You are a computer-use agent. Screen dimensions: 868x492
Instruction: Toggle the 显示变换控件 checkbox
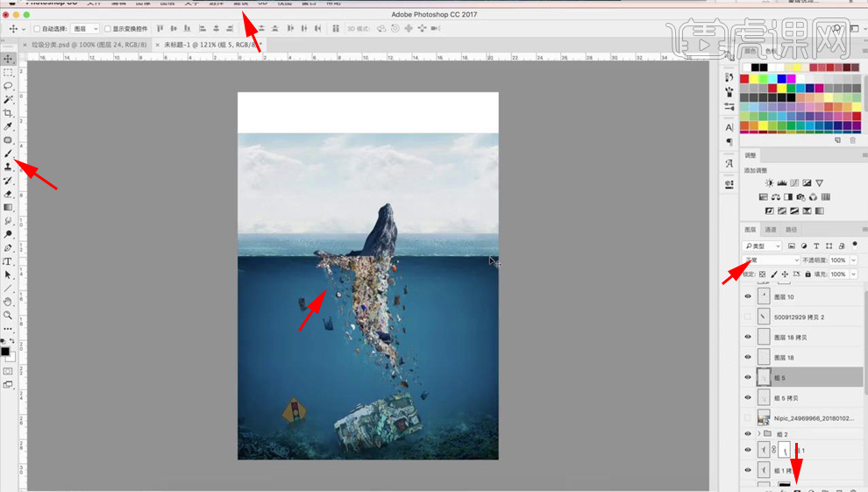coord(108,29)
